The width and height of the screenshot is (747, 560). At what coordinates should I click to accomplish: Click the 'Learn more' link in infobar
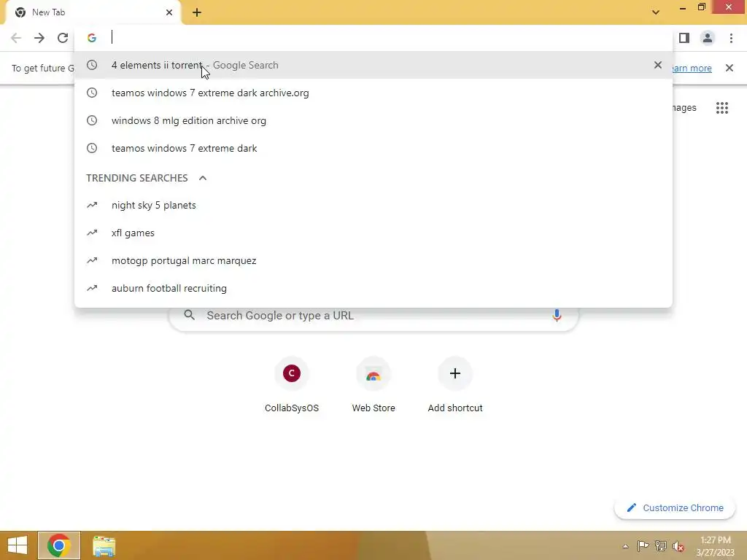(691, 68)
